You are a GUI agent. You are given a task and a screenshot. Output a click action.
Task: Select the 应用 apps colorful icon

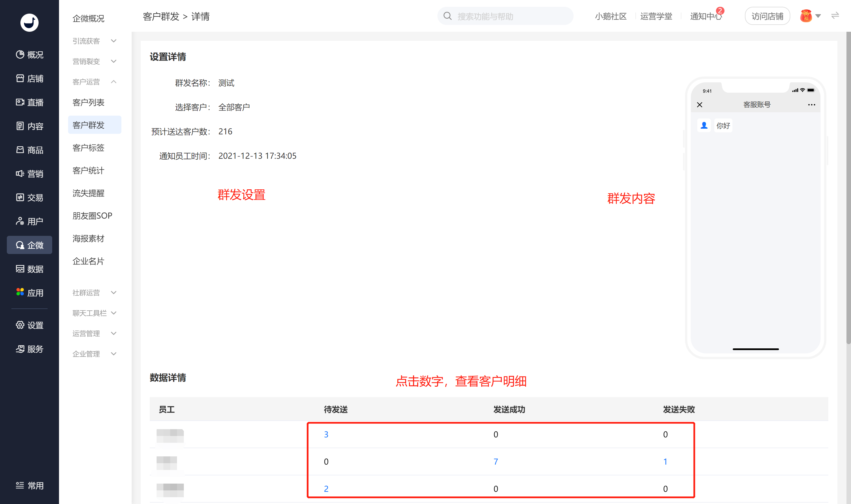[20, 292]
